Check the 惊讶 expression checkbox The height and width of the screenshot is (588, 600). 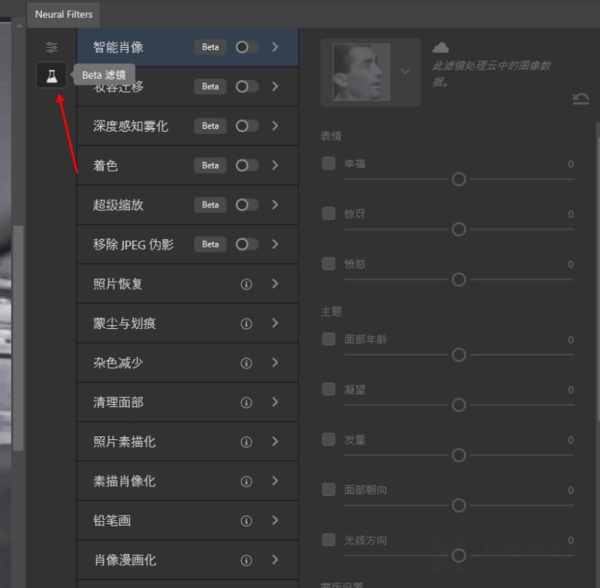click(329, 213)
